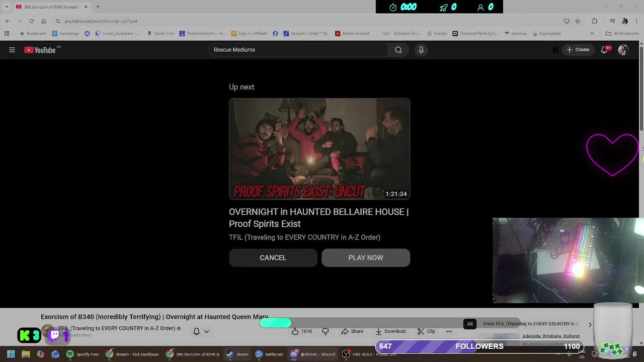Open the Diamond Painting bookmark
The image size is (644, 362).
coord(475,34)
